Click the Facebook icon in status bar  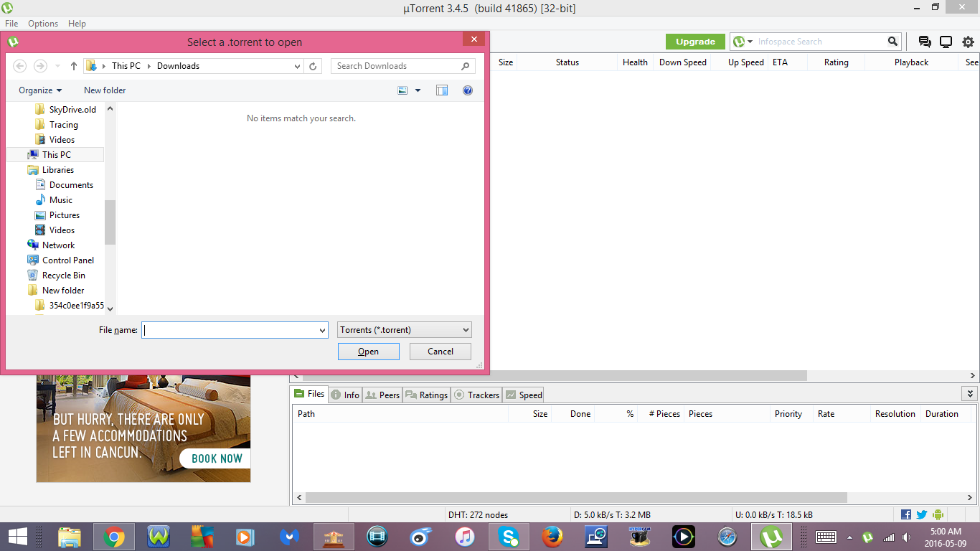(x=906, y=514)
